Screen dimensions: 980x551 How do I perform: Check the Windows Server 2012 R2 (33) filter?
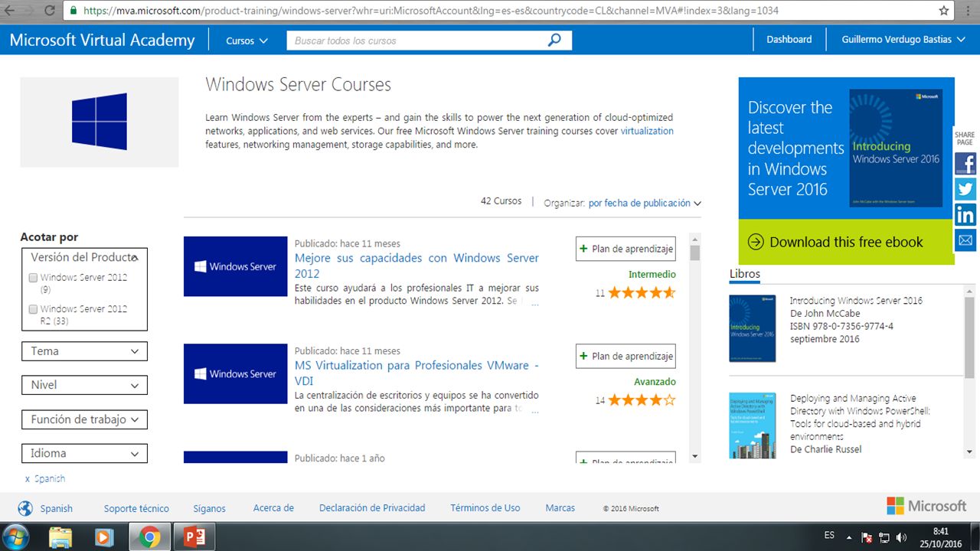click(x=33, y=309)
